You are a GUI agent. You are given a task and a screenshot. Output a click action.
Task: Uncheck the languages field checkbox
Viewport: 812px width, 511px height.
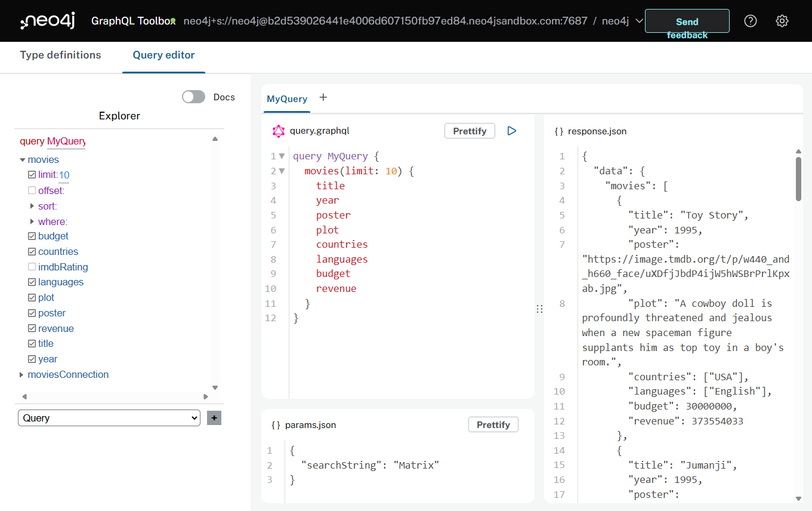point(32,282)
